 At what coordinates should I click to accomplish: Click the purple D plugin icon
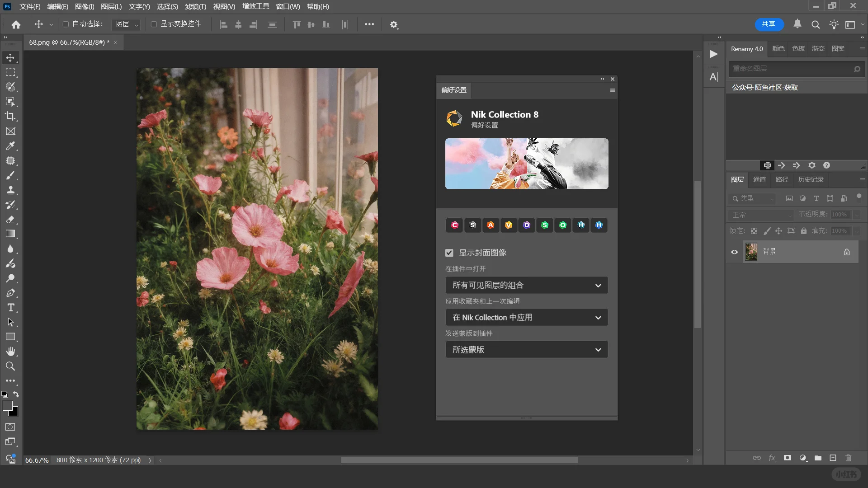527,225
